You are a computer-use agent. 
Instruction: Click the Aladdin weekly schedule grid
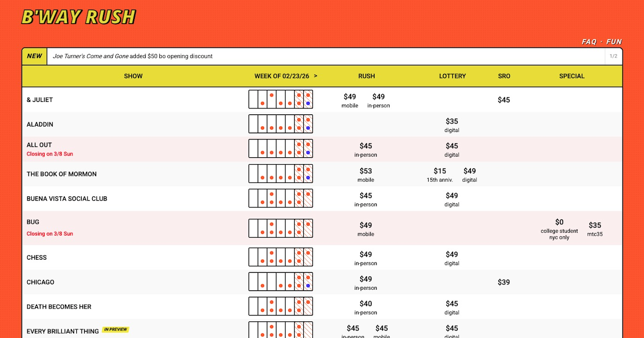tap(281, 124)
